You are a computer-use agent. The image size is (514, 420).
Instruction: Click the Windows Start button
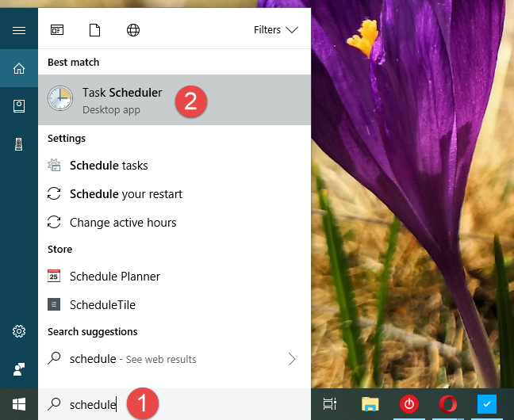(19, 405)
